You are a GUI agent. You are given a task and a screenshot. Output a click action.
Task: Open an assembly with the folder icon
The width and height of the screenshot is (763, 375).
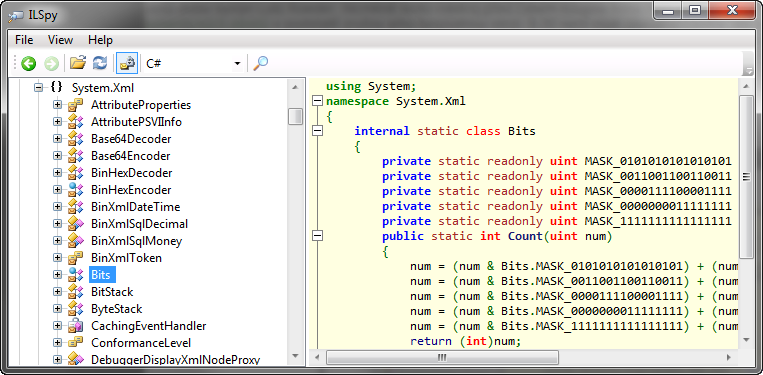click(x=78, y=63)
